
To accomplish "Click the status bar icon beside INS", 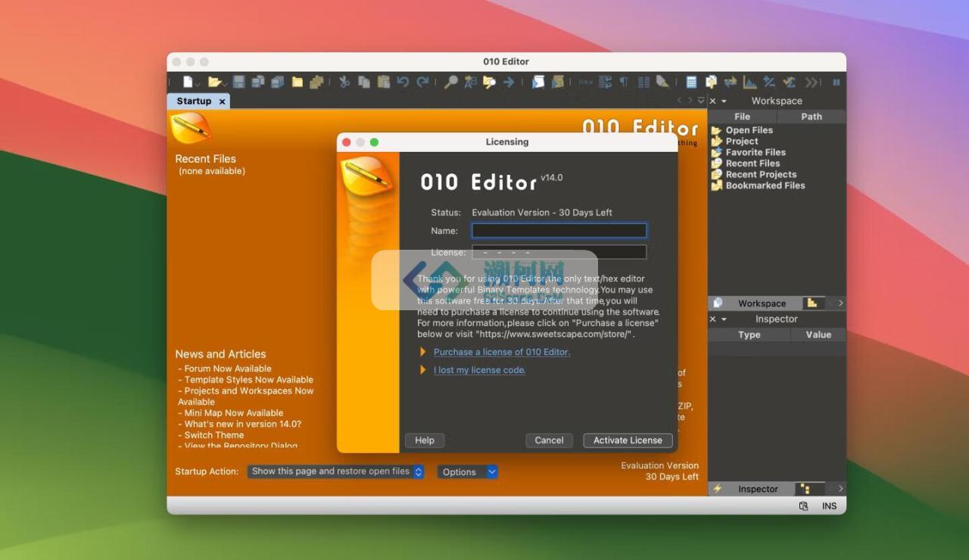I will (803, 506).
